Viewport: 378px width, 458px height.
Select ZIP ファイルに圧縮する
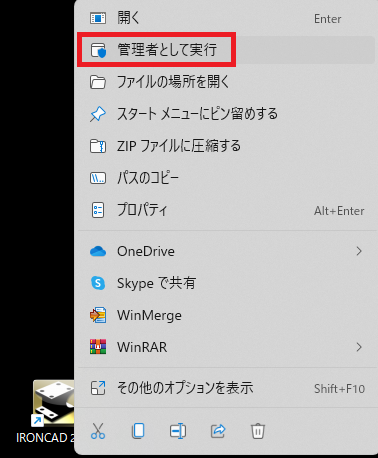point(227,146)
